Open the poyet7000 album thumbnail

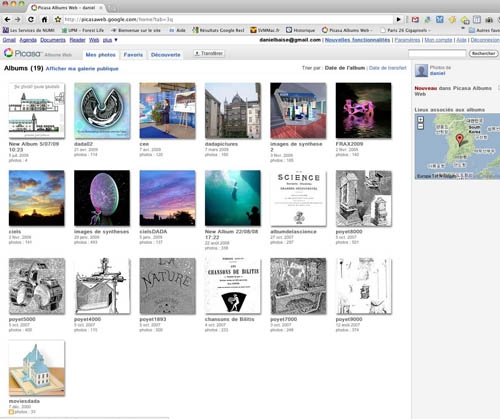[x=298, y=286]
